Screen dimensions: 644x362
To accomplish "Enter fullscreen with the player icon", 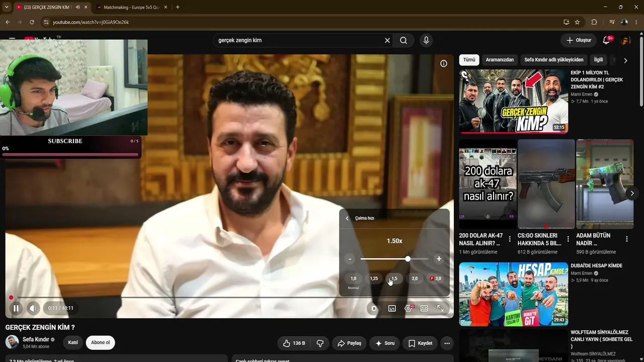I will click(x=440, y=308).
